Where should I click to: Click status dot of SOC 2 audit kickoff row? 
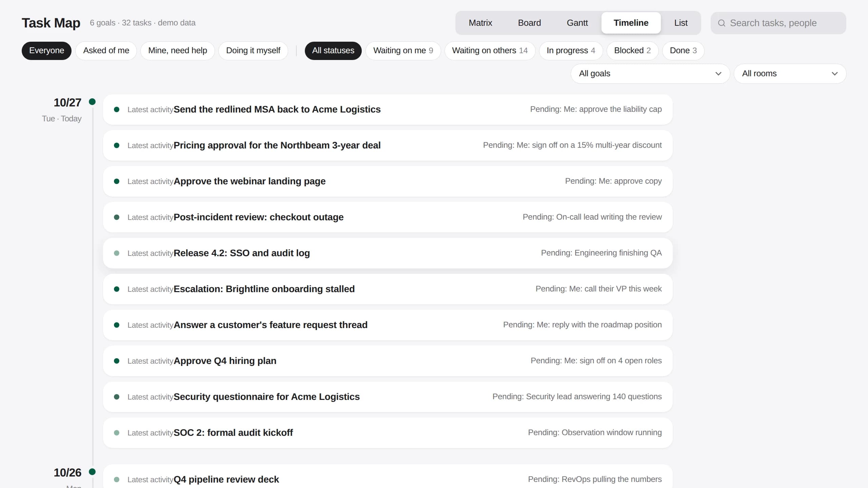pos(117,433)
